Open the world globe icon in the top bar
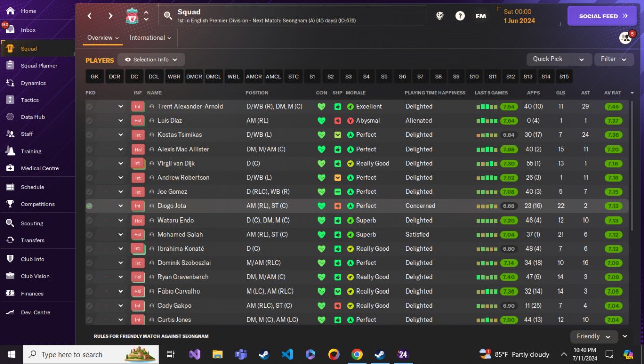The image size is (644, 364). click(x=440, y=16)
